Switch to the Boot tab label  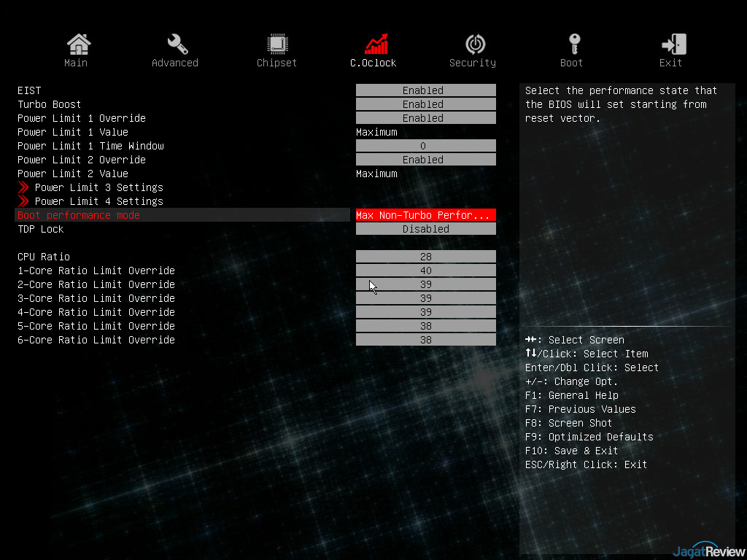point(571,63)
